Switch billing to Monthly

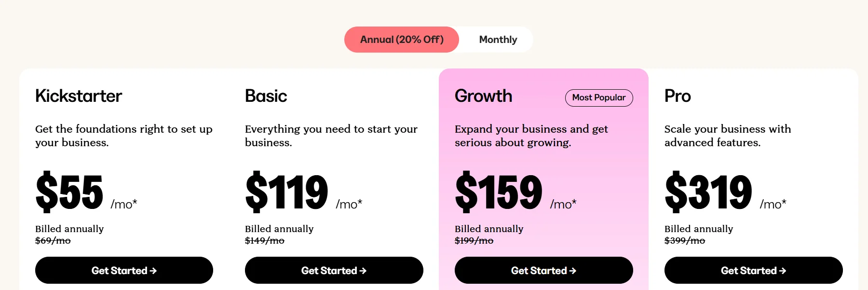(x=497, y=40)
